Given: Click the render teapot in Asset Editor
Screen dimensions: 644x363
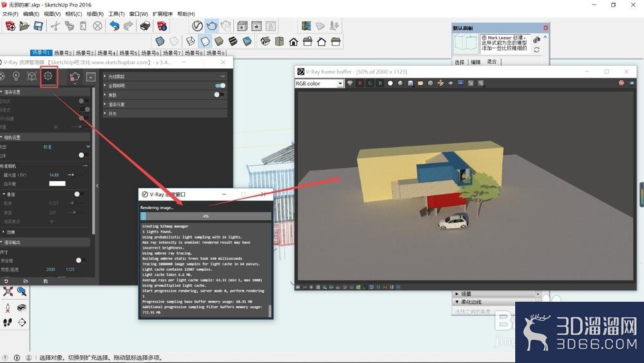Looking at the screenshot, I should click(x=74, y=77).
